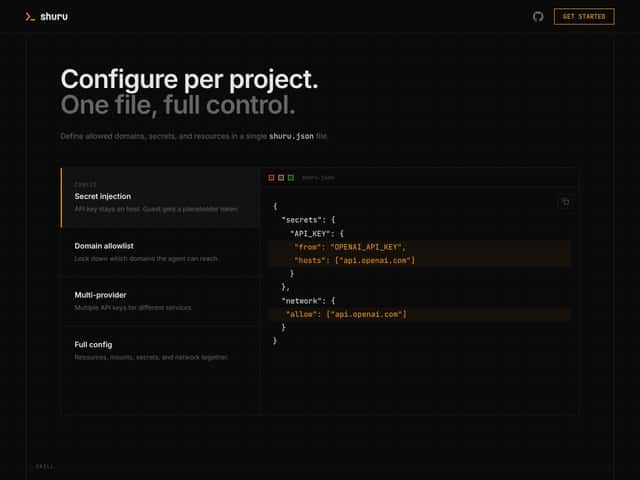Open the GitHub repository icon

pyautogui.click(x=538, y=17)
